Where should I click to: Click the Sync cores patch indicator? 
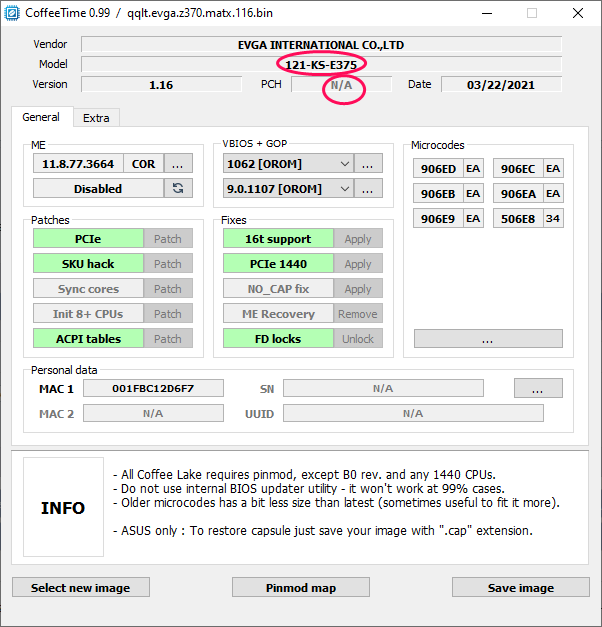pos(88,289)
